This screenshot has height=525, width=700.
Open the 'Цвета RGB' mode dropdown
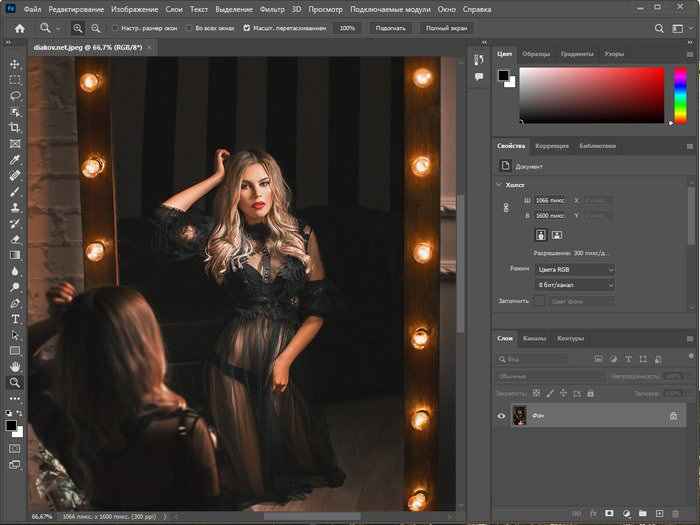[x=574, y=270]
